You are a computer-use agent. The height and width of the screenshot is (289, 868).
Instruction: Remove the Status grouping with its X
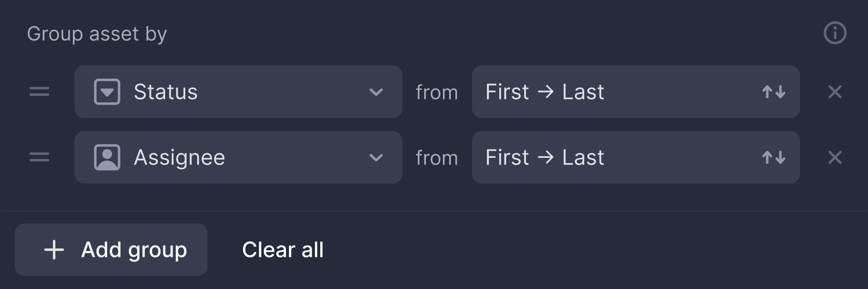pos(835,92)
